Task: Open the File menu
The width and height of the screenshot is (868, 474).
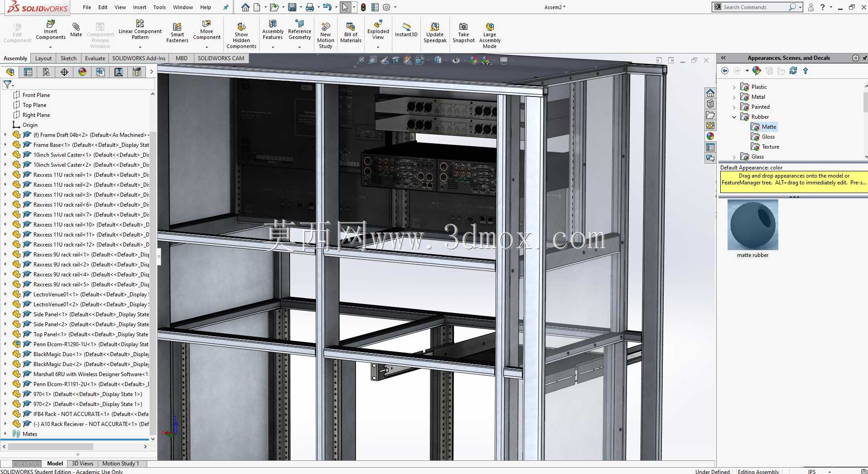Action: (x=87, y=7)
